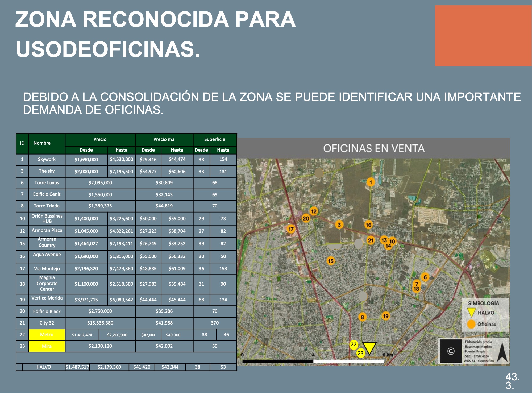Viewport: 532px width, 399px height.
Task: Click the 'Vertice Merida' name cell
Action: click(x=47, y=300)
